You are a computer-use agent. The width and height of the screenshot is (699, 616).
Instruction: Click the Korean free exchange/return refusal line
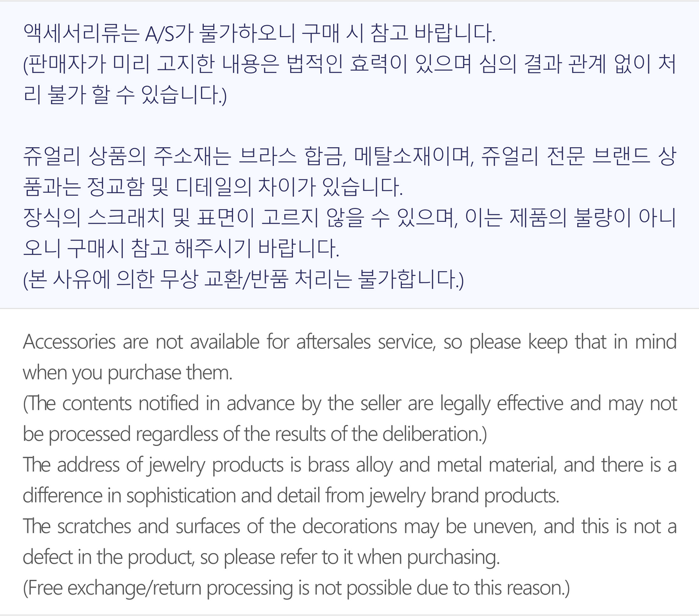coord(243,280)
